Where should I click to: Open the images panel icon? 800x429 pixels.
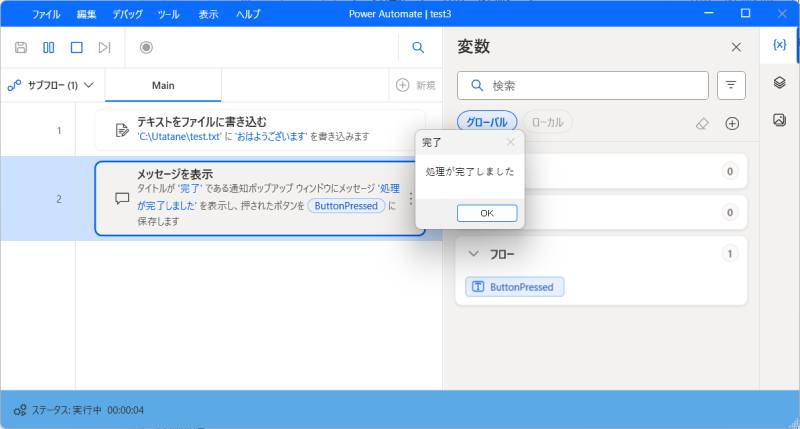coord(780,120)
